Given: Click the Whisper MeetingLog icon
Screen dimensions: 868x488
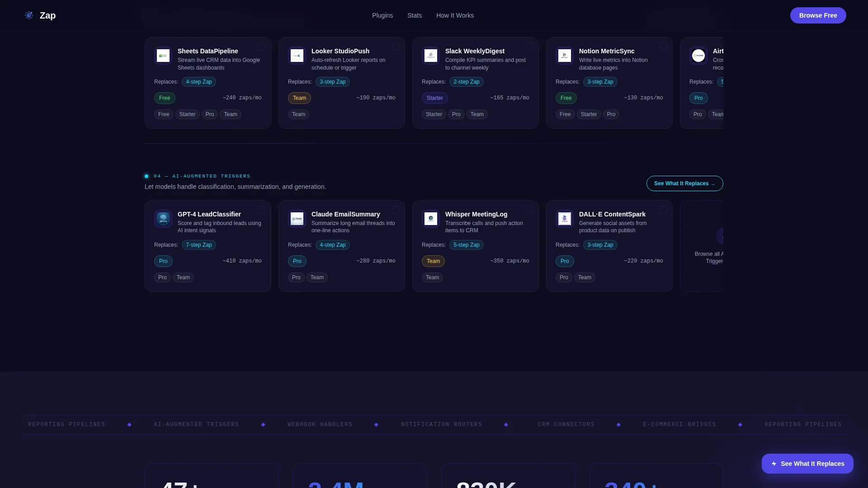Looking at the screenshot, I should coord(431,219).
